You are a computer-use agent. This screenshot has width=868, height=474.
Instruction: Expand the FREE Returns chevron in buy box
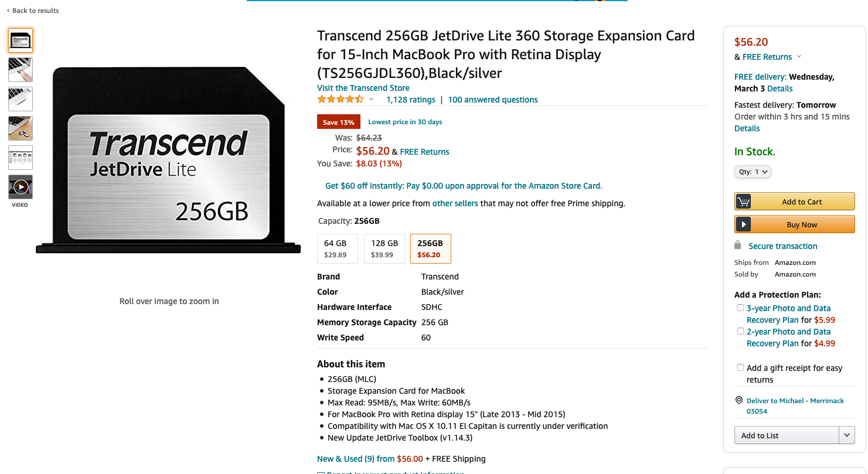pos(799,57)
